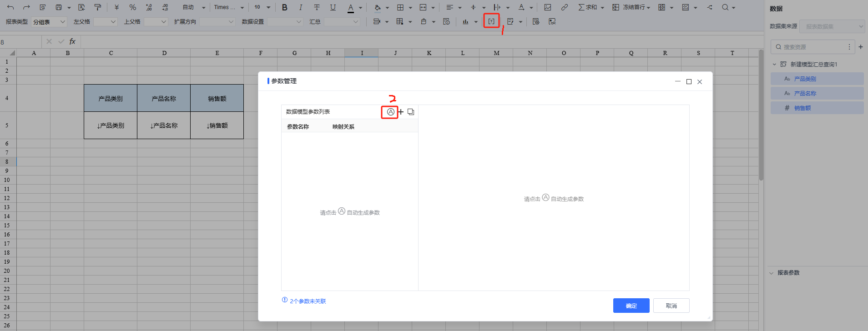Screen dimensions: 868x331
Task: Insert a hyperlink via the link icon
Action: pyautogui.click(x=564, y=7)
